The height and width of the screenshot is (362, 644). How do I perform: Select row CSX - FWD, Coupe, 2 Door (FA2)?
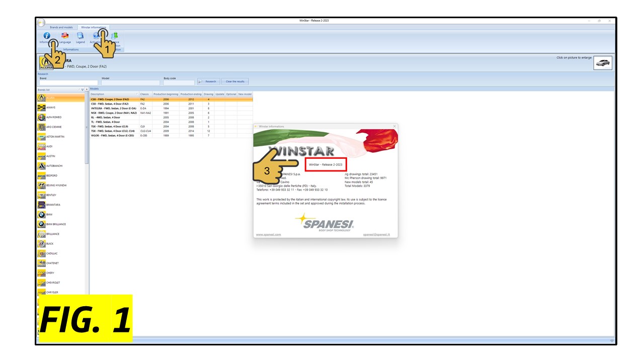coord(171,100)
